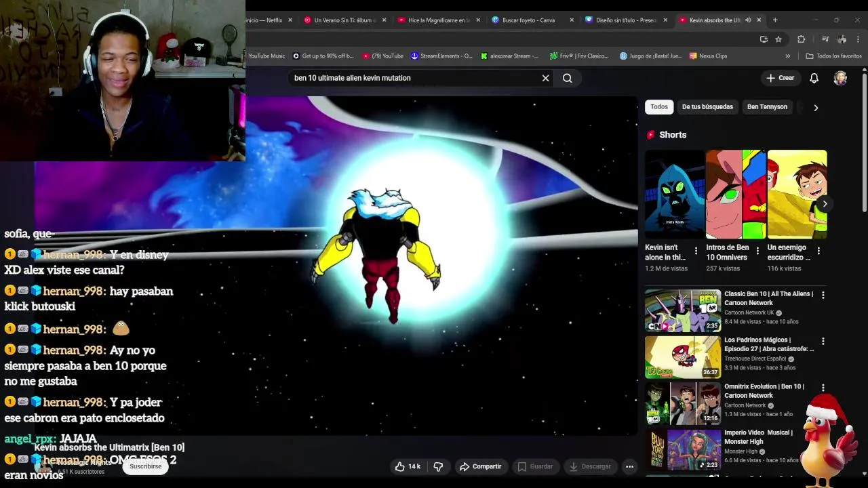Switch to Un Verano Sin Ti álbum tab

344,20
